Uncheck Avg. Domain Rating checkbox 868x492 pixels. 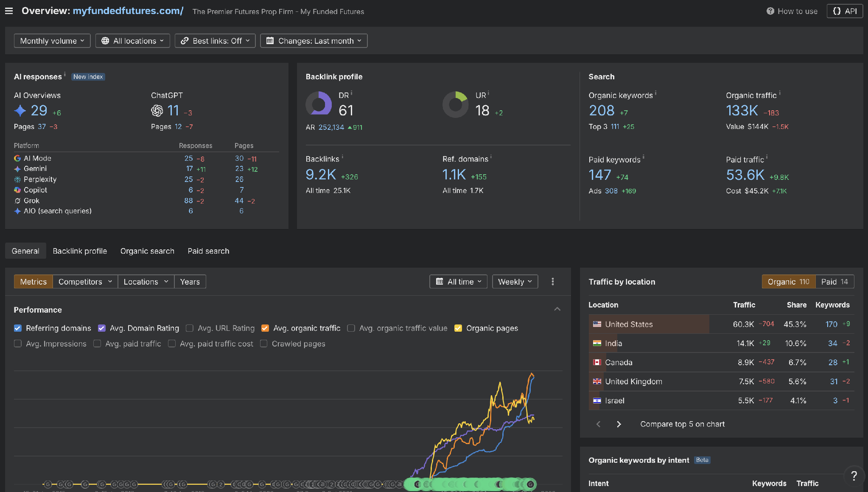coord(102,328)
